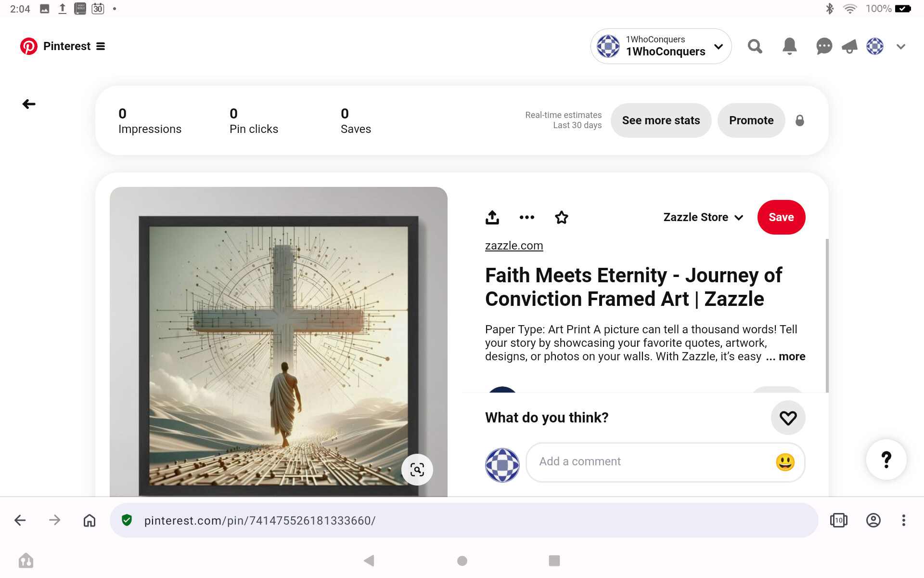Click the lock icon beside Promote
The height and width of the screenshot is (578, 924).
[800, 120]
